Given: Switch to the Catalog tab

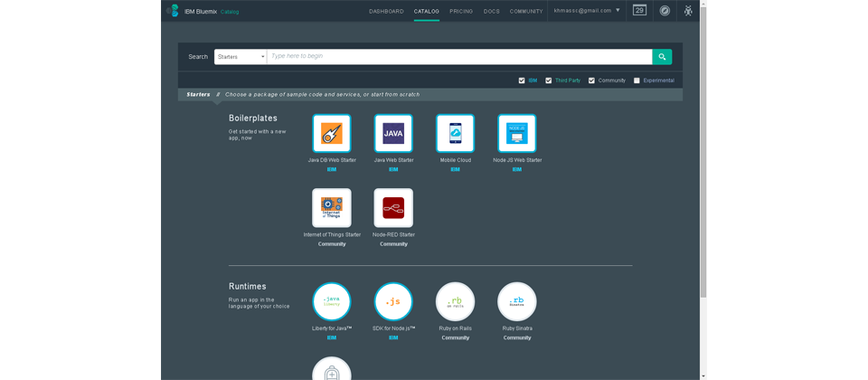Looking at the screenshot, I should 426,11.
